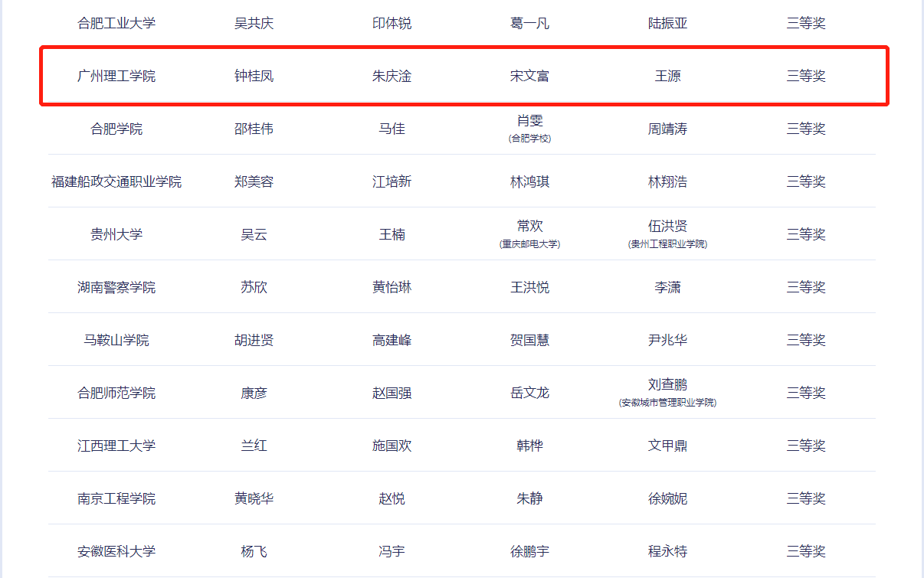Click the (重庆邮电大学) note under 常欢
Image resolution: width=924 pixels, height=578 pixels.
point(529,244)
